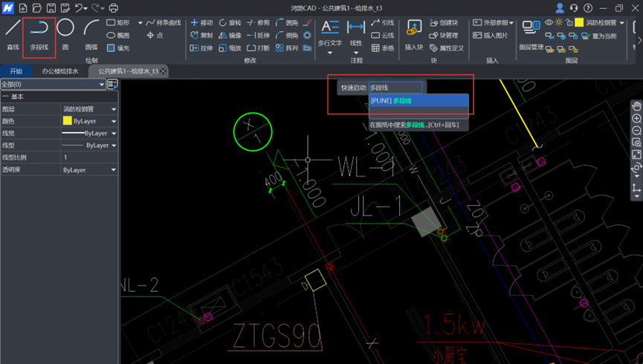Toggle the layer lock icon

pos(569,23)
